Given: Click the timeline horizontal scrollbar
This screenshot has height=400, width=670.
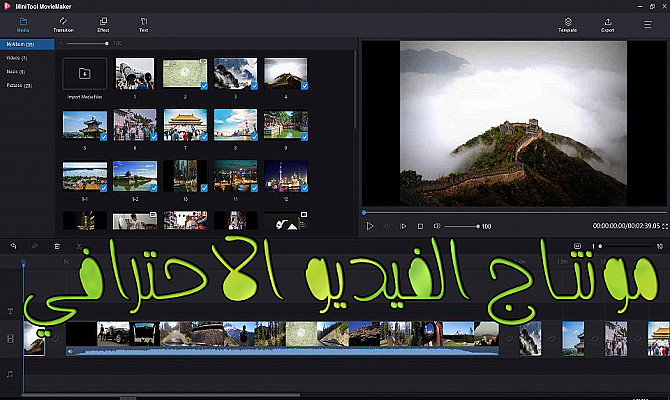Looking at the screenshot, I should (x=161, y=395).
